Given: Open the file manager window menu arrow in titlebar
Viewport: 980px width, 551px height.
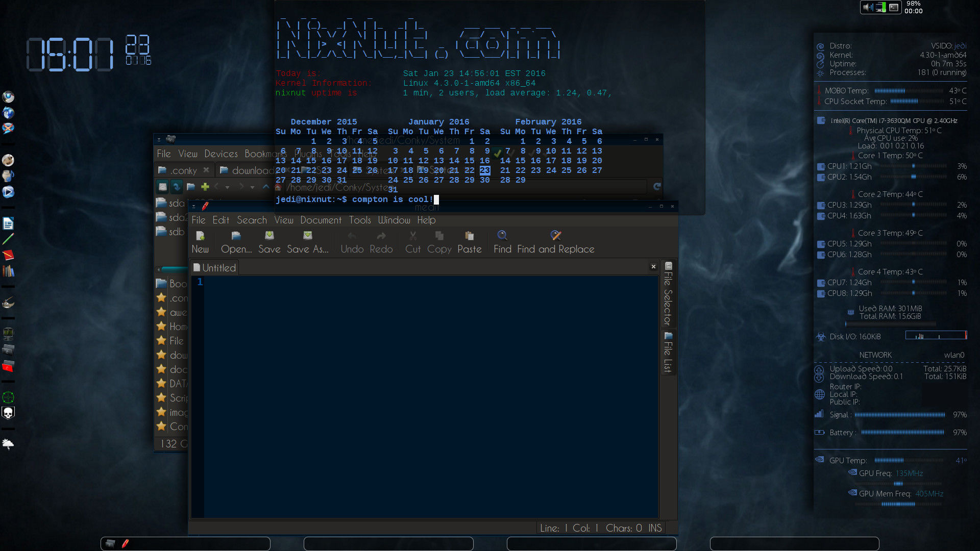Looking at the screenshot, I should [159, 139].
